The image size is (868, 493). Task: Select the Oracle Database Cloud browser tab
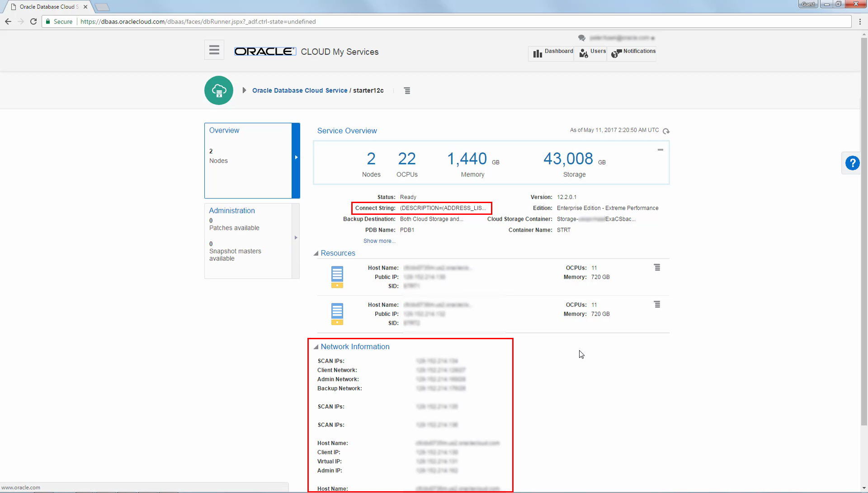point(47,7)
